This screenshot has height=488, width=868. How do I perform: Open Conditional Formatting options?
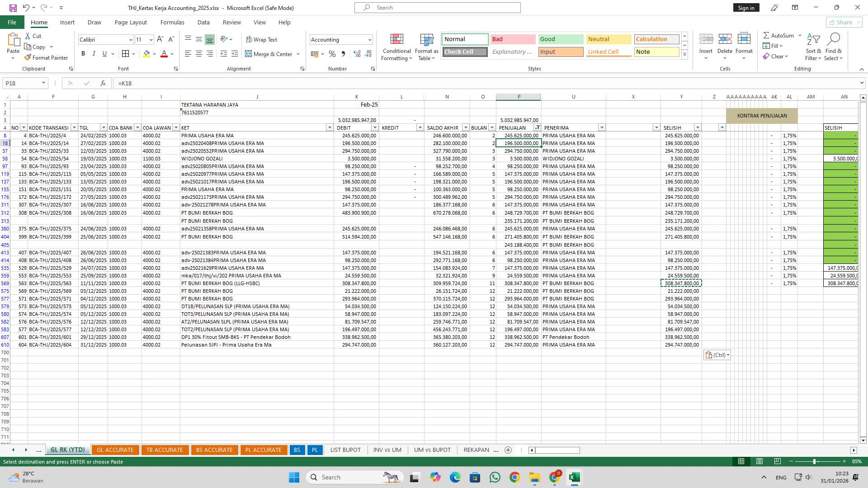[x=396, y=47]
